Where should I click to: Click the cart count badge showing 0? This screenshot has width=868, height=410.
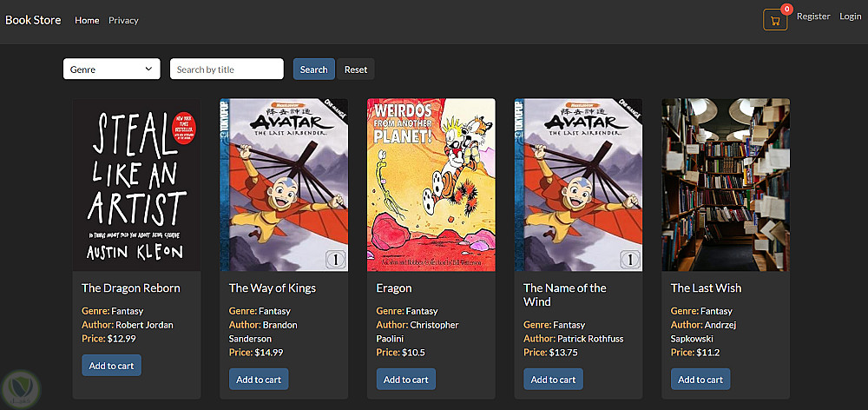[x=786, y=10]
